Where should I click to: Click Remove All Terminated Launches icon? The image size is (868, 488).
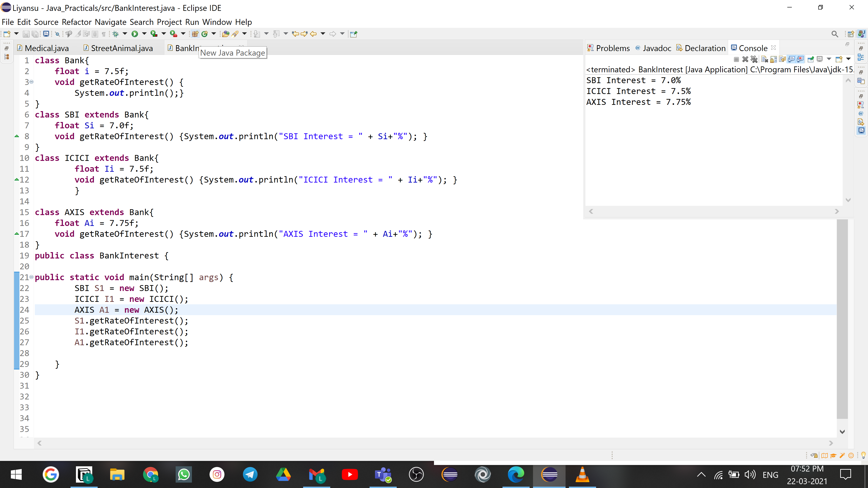point(754,60)
